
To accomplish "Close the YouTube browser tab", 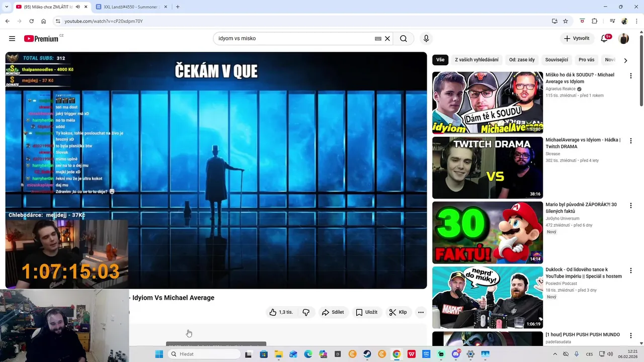I will tap(86, 7).
